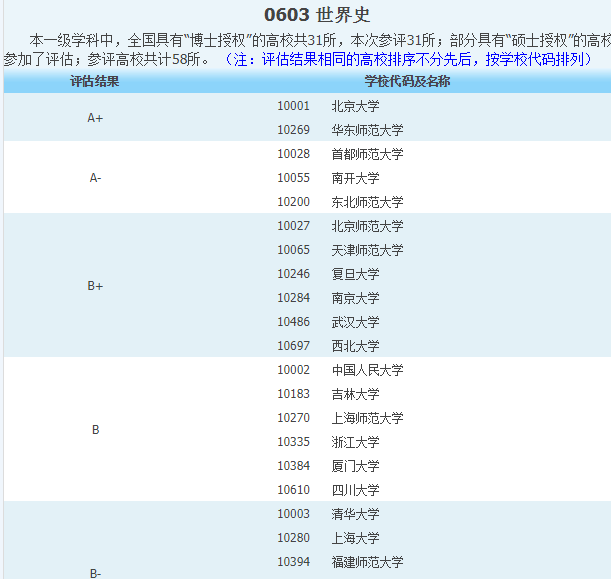Click the A+ grade cell
This screenshot has width=611, height=579.
pyautogui.click(x=95, y=118)
